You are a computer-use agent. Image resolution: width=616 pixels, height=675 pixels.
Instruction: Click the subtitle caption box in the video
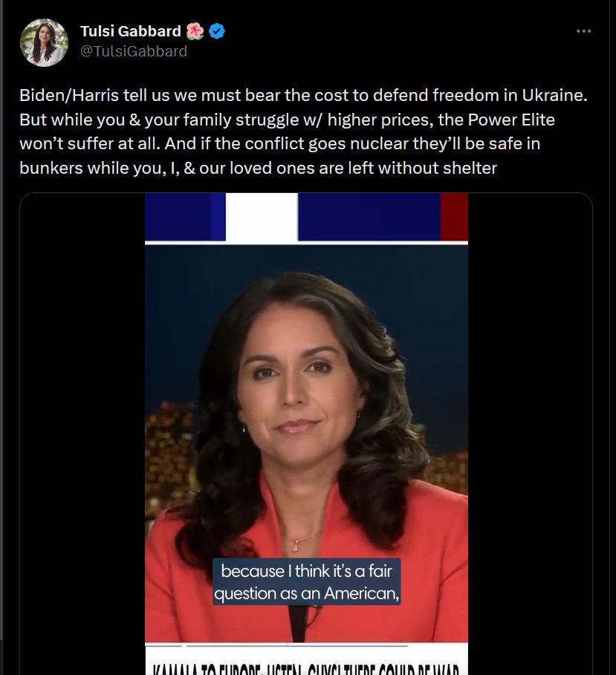point(306,581)
